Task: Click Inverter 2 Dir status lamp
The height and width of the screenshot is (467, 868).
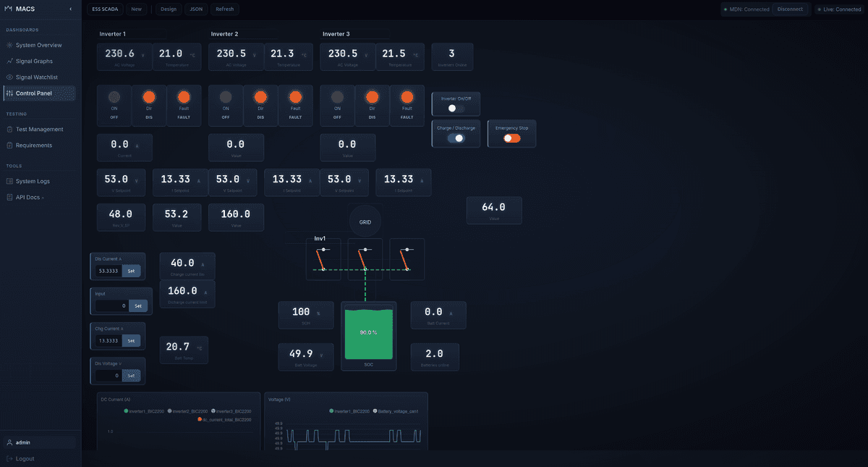Action: [260, 96]
